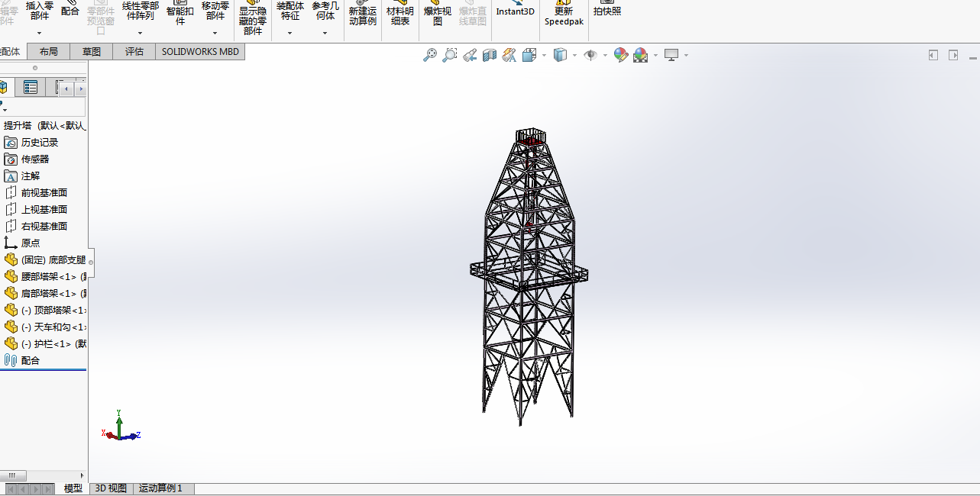Viewport: 980px width, 496px height.
Task: Select the 肩部塔架<1> component
Action: click(44, 294)
